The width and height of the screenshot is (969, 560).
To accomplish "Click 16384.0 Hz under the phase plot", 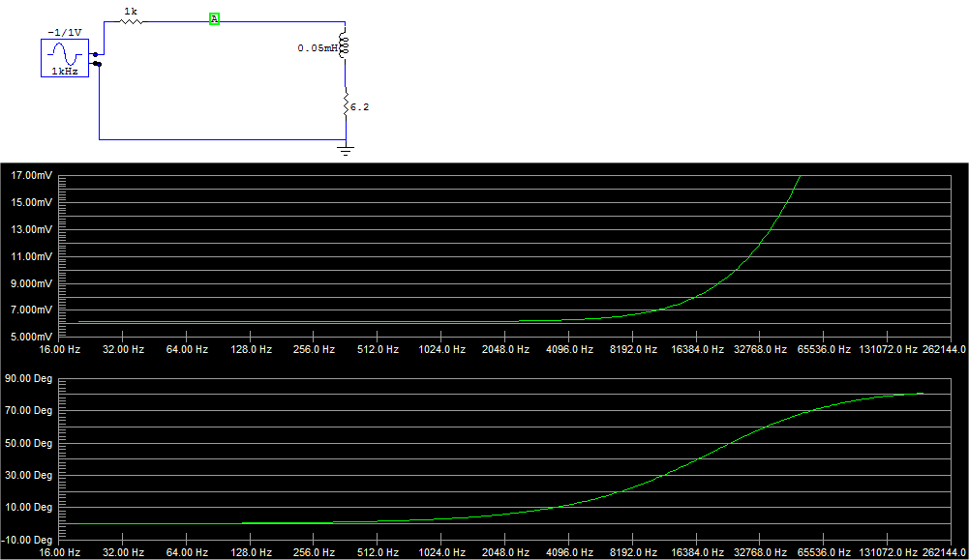I will (x=697, y=552).
